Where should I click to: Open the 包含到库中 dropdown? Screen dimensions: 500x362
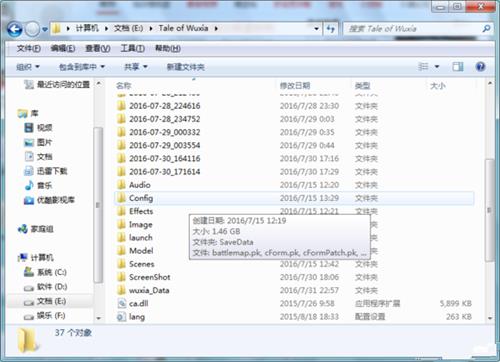click(x=82, y=67)
